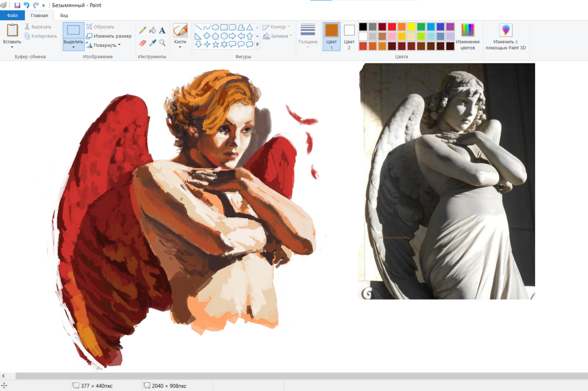This screenshot has width=588, height=391.
Task: Expand the shapes gallery more arrow
Action: tap(257, 45)
